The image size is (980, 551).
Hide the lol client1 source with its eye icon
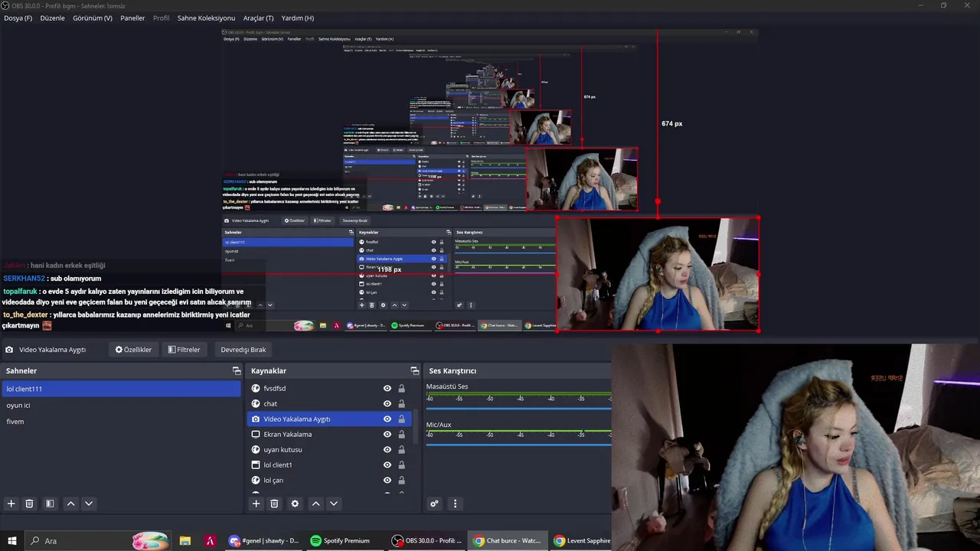(387, 465)
